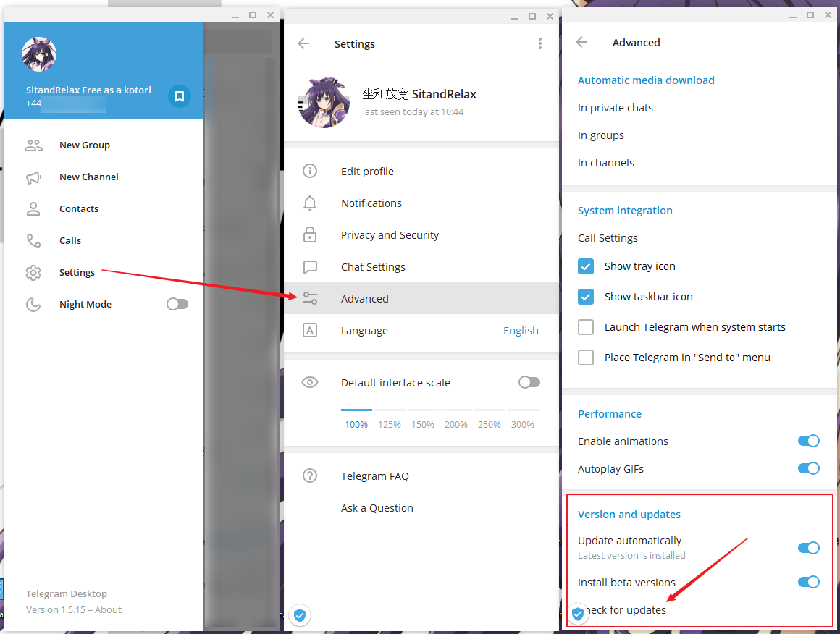Set interface scale to 300%

click(x=522, y=425)
